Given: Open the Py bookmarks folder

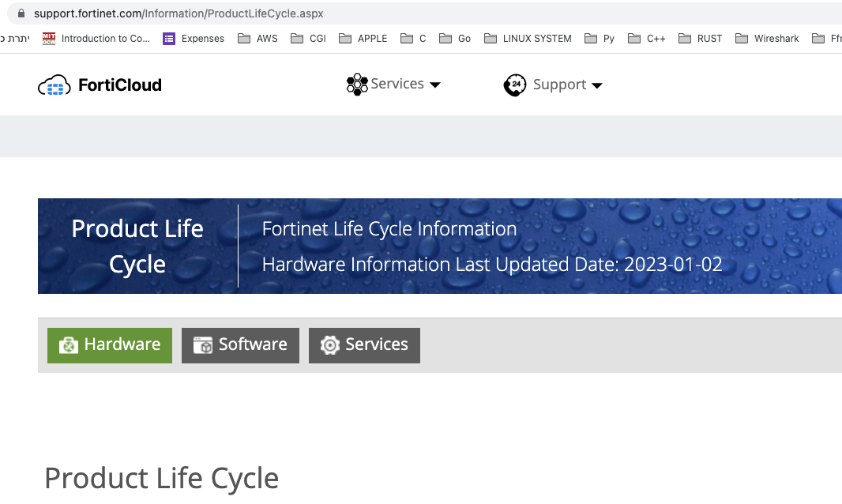Looking at the screenshot, I should coord(600,39).
